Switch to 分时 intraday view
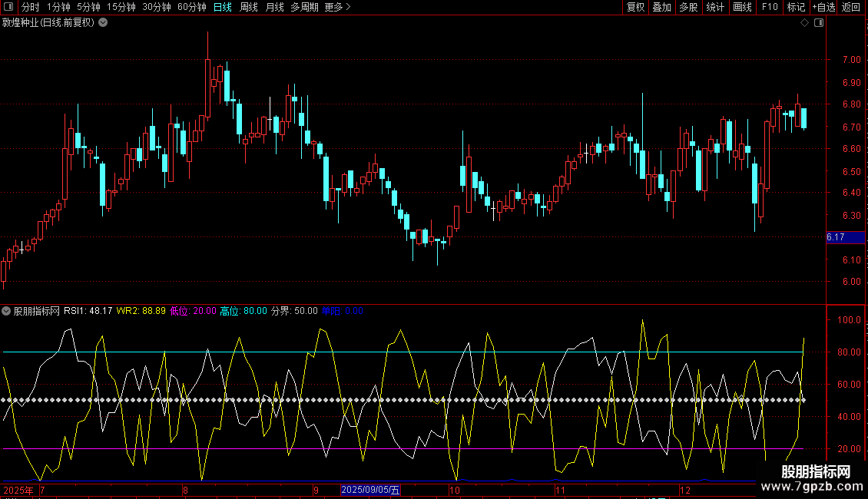Screen dimensions: 868x499 coord(31,8)
